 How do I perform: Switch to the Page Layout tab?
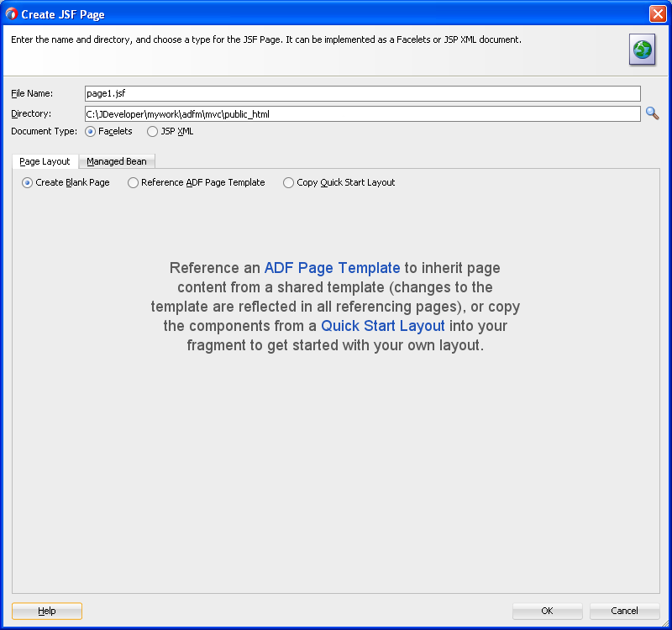pyautogui.click(x=45, y=161)
